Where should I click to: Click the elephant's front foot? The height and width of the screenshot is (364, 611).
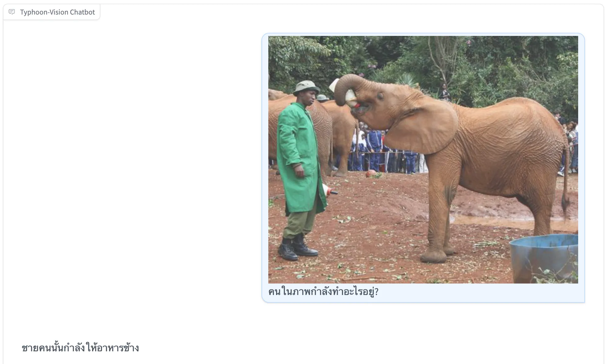click(x=434, y=256)
